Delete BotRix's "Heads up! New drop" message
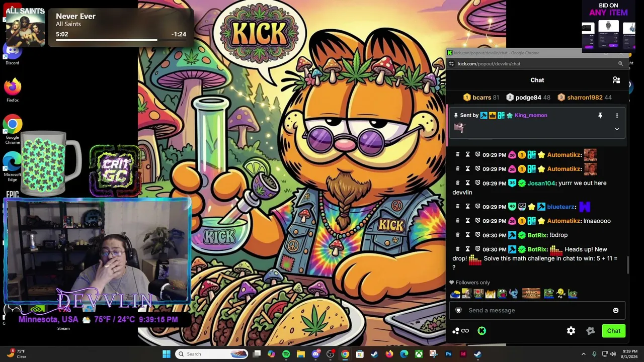The height and width of the screenshot is (362, 644). pos(457,249)
